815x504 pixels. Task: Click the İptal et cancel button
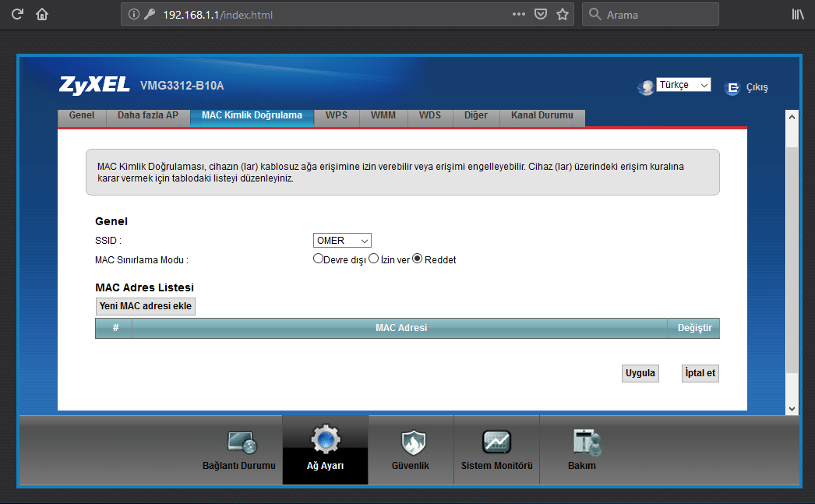(x=700, y=373)
